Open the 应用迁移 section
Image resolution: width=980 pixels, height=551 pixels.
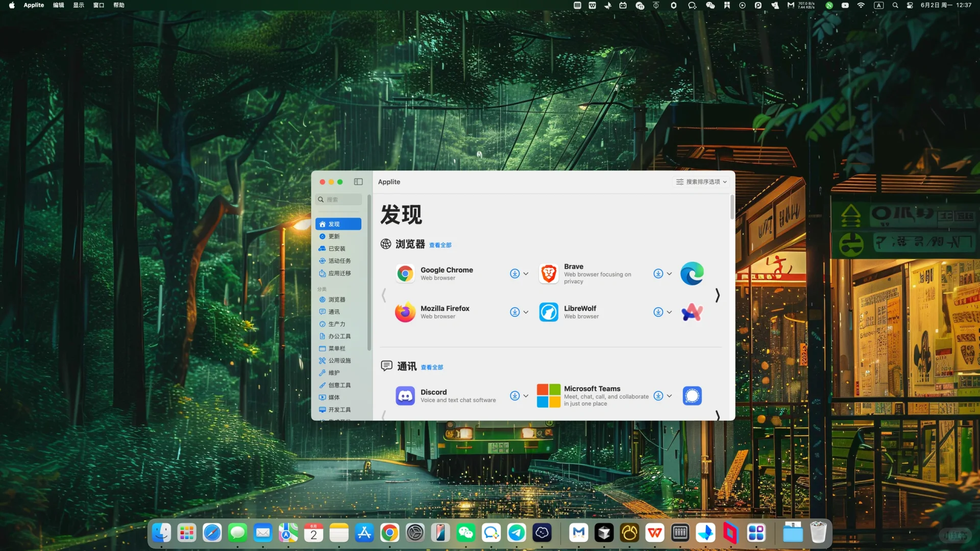pyautogui.click(x=339, y=273)
